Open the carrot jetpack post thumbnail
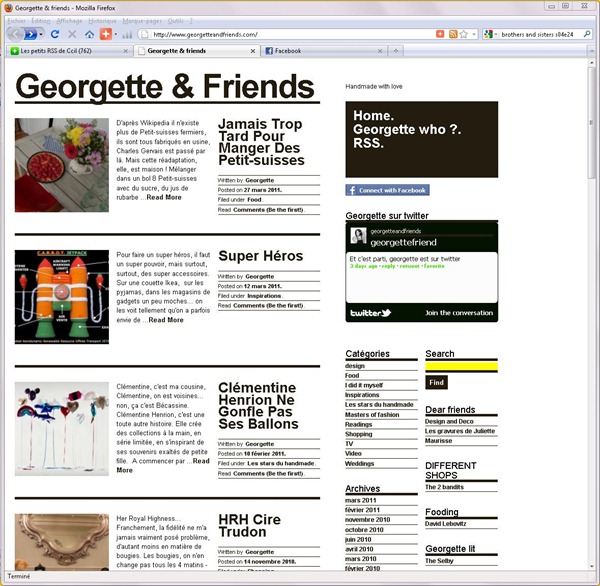This screenshot has height=586, width=600. click(x=62, y=297)
